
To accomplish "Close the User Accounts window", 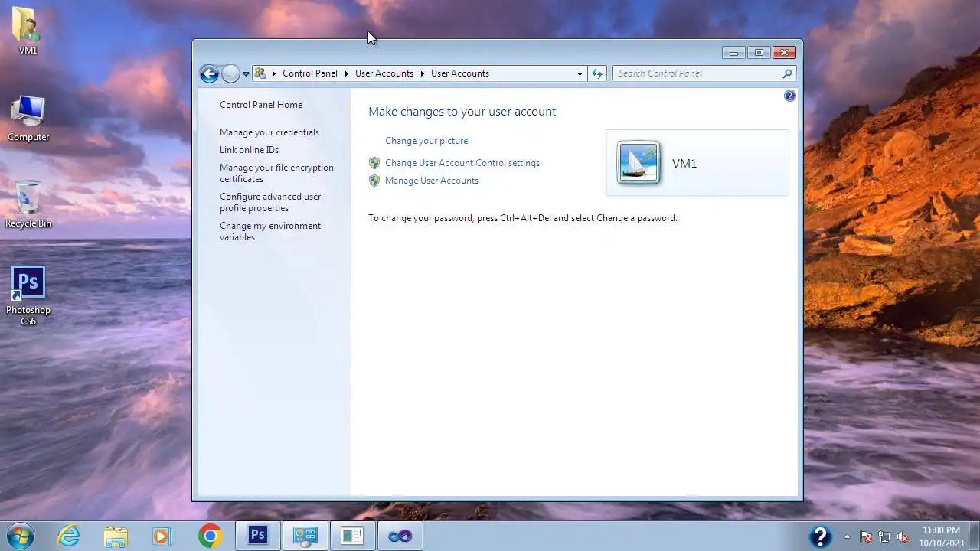I will [x=784, y=53].
